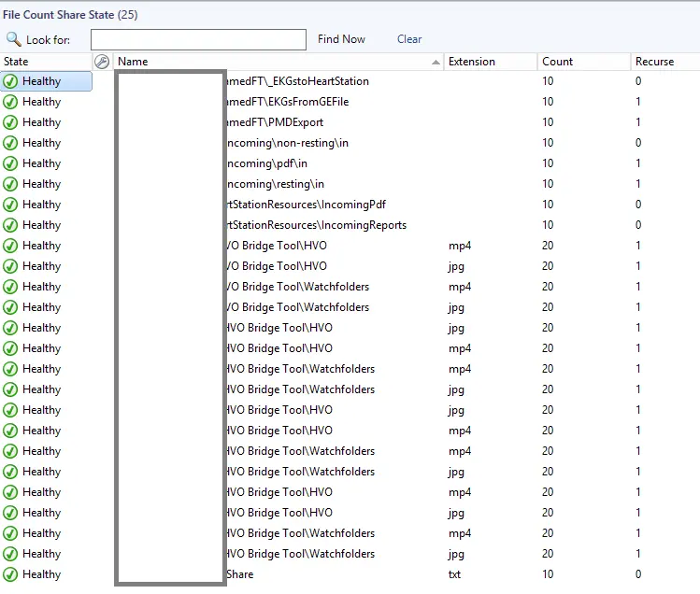Image resolution: width=700 pixels, height=594 pixels.
Task: Click the green Healthy icon in the _EKGstoHeartStation row
Action: (10, 81)
